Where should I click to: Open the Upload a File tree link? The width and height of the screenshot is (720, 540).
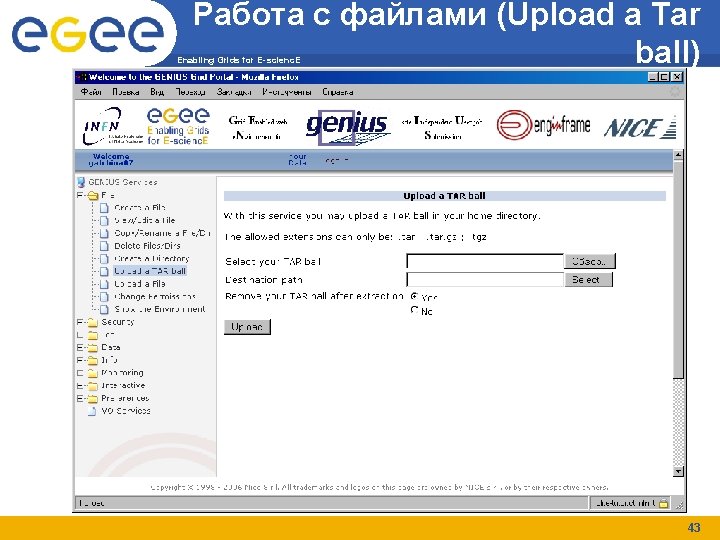pos(140,284)
